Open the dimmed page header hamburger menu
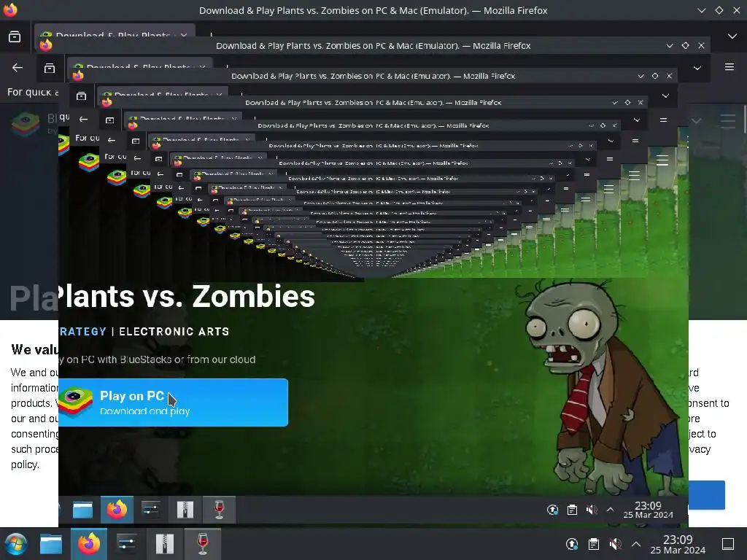The width and height of the screenshot is (747, 560). (727, 121)
